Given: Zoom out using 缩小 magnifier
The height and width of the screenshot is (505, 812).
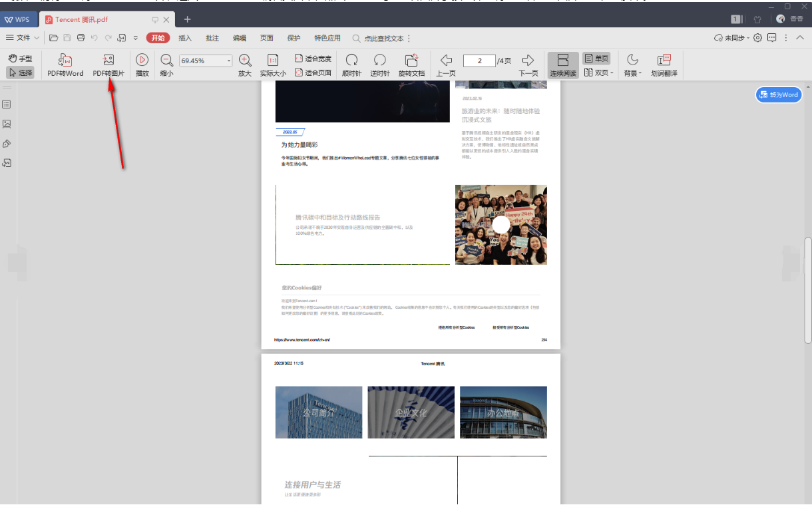Looking at the screenshot, I should tap(166, 61).
